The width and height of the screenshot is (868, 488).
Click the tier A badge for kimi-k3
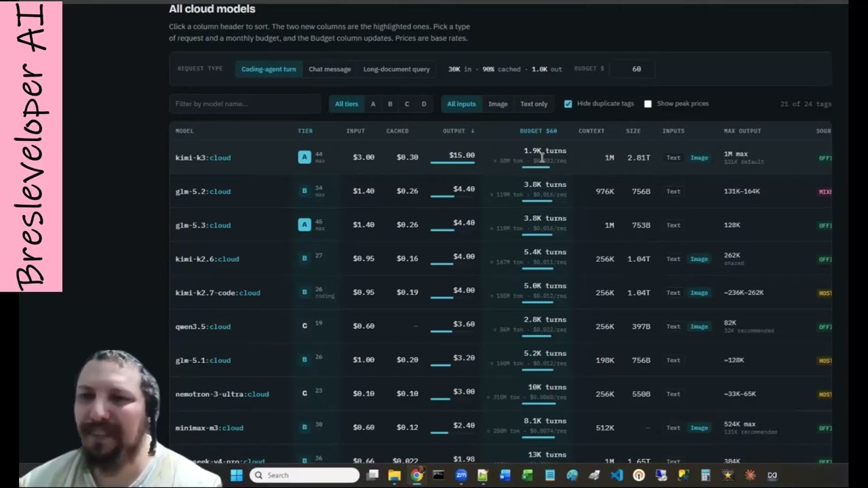304,157
